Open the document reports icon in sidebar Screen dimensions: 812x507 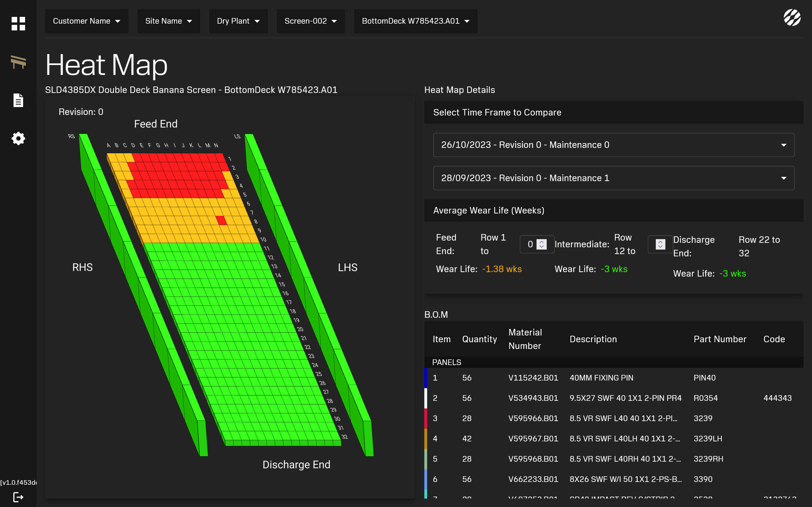click(x=18, y=100)
